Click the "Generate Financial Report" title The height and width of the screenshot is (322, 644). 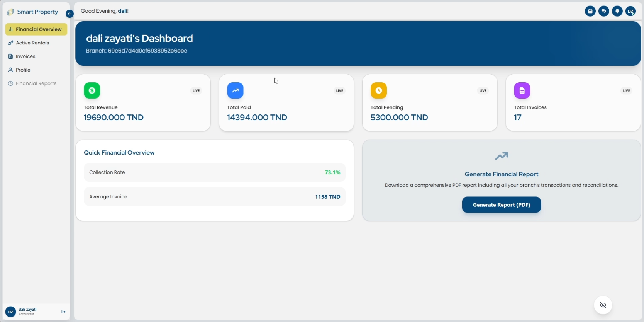(502, 174)
